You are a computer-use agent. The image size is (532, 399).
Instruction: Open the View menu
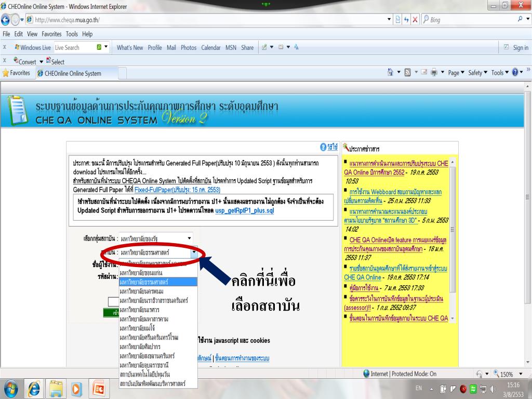pyautogui.click(x=32, y=34)
